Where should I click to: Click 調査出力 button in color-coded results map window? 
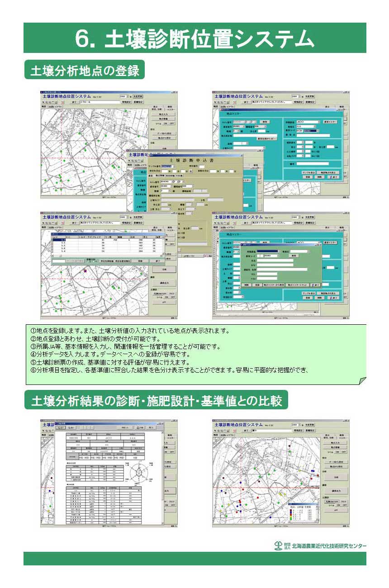336,490
